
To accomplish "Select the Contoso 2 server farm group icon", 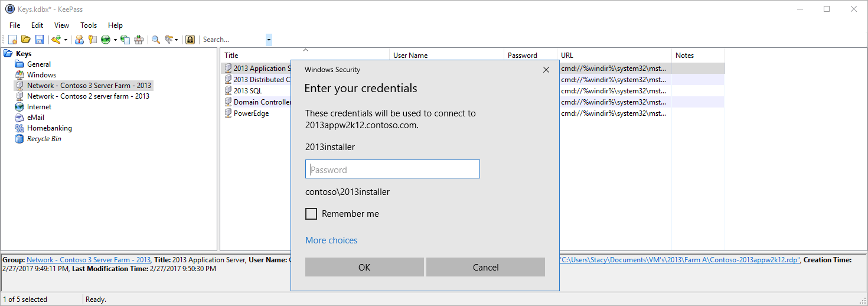I will click(x=19, y=96).
